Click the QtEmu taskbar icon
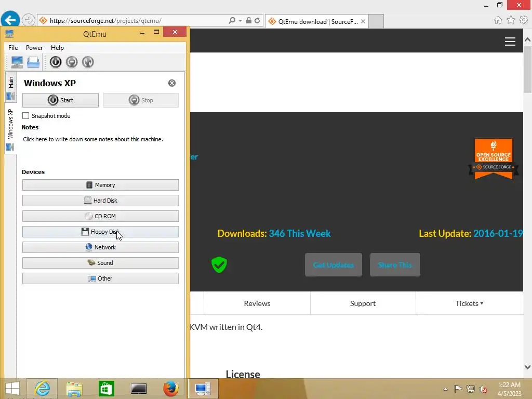Screen dimensions: 532x399 pyautogui.click(x=203, y=389)
